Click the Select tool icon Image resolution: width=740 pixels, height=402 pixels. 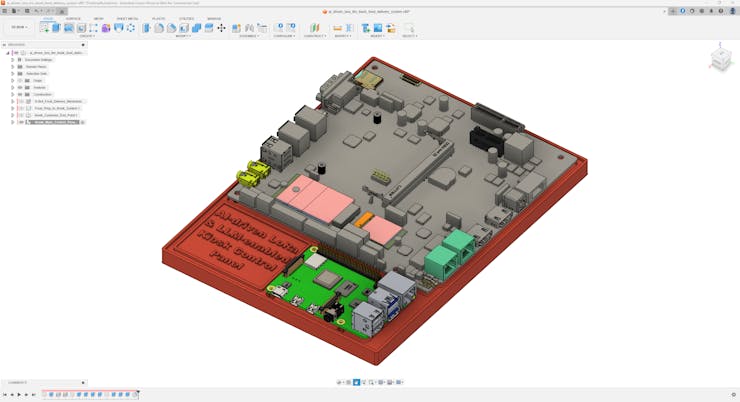click(x=408, y=28)
